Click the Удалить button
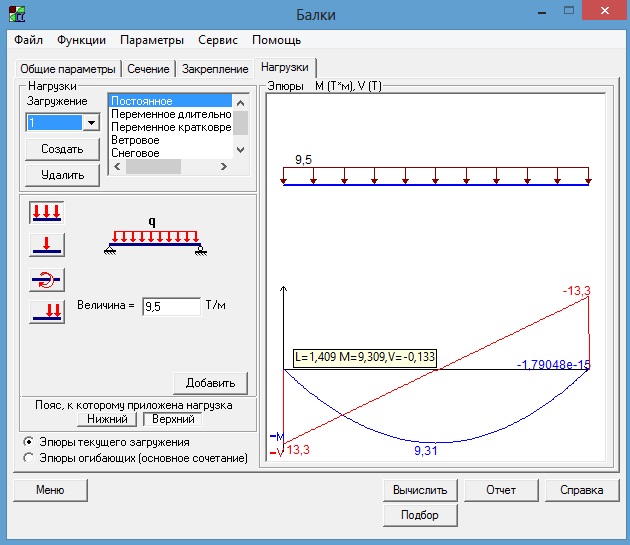This screenshot has height=545, width=630. 62,175
